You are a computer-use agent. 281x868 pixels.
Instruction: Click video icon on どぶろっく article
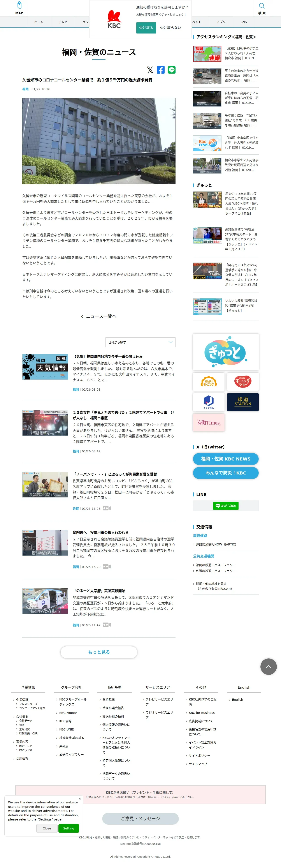[x=107, y=508]
